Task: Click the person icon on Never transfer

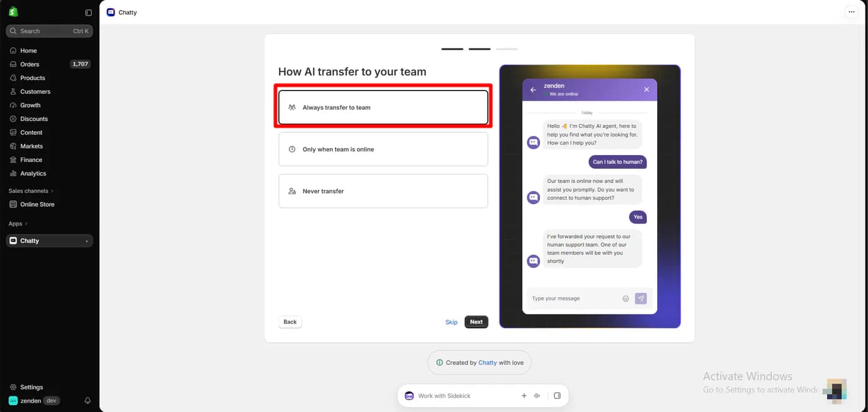Action: tap(292, 191)
